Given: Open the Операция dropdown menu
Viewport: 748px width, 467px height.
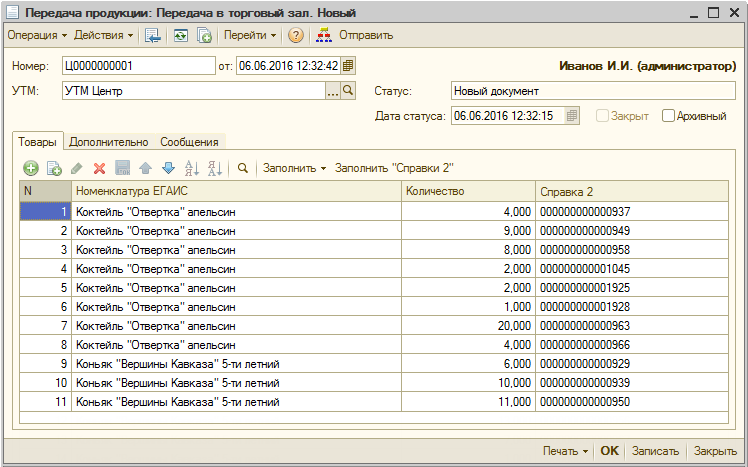Looking at the screenshot, I should pos(37,35).
